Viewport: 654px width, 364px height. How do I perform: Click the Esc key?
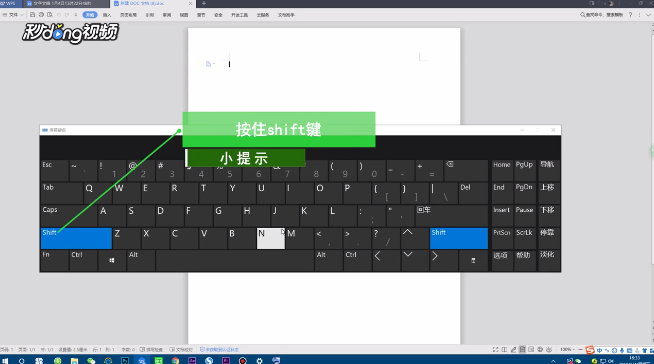click(55, 171)
